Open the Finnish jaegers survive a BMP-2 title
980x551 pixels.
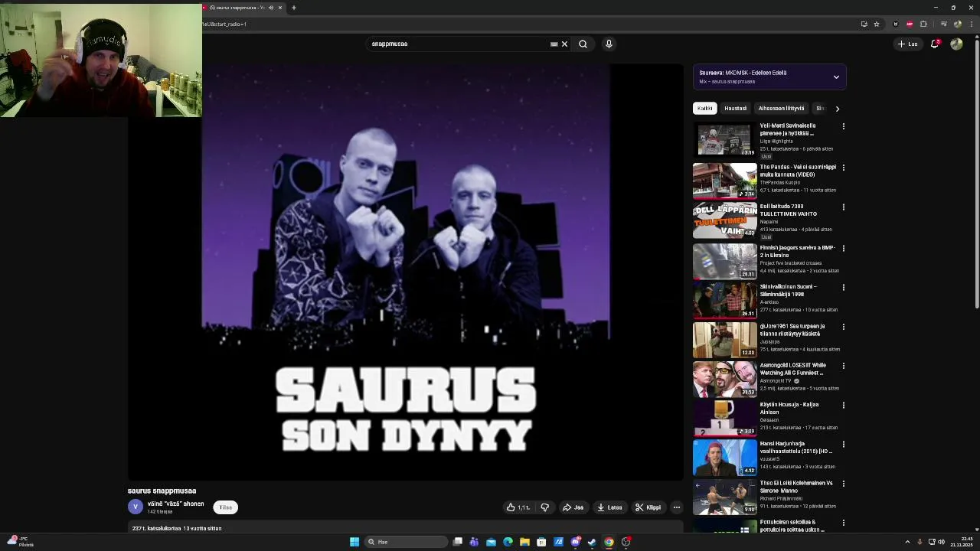tap(797, 252)
